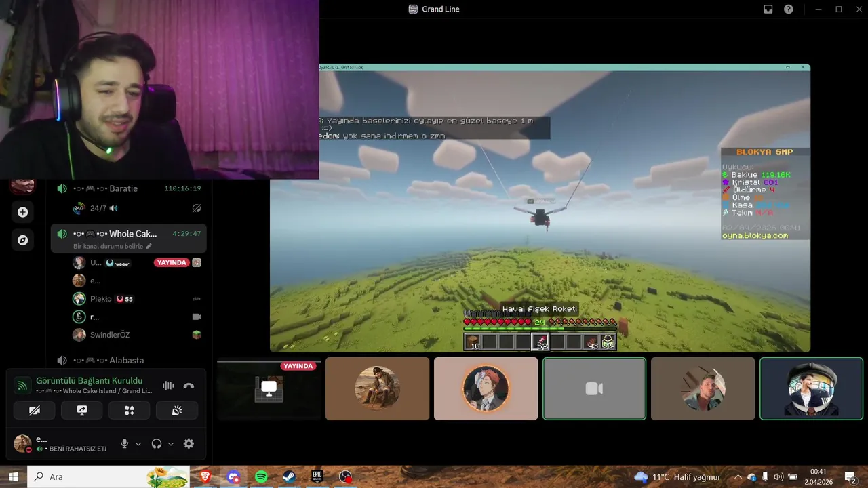Toggle headphone deafen in user panel

coord(157,443)
